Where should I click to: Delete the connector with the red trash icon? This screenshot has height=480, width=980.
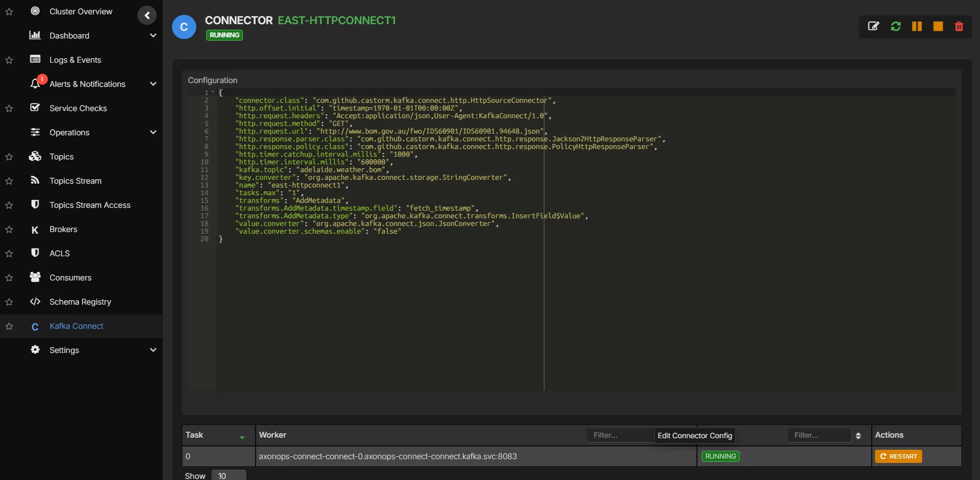tap(959, 26)
